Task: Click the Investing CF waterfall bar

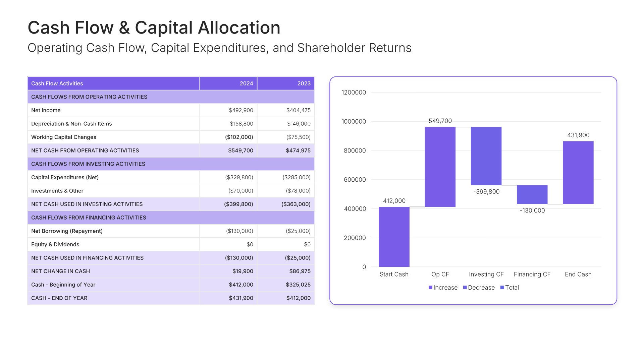Action: (486, 156)
